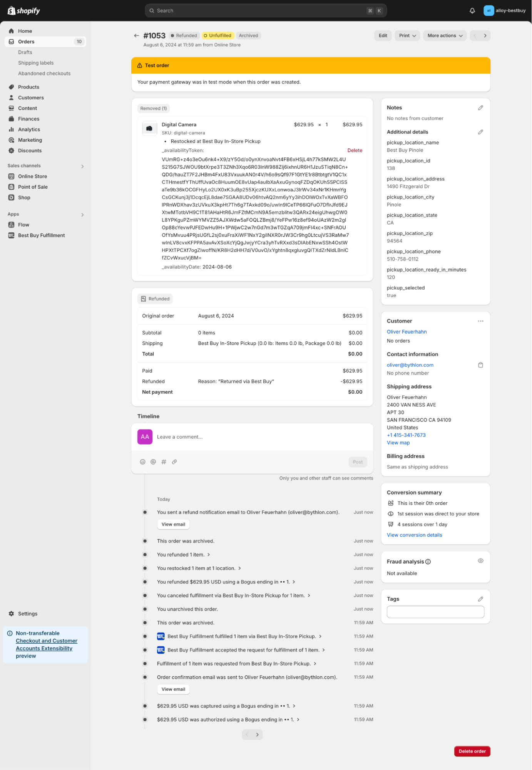The image size is (532, 770).
Task: Click the Shopify logo
Action: pos(24,10)
